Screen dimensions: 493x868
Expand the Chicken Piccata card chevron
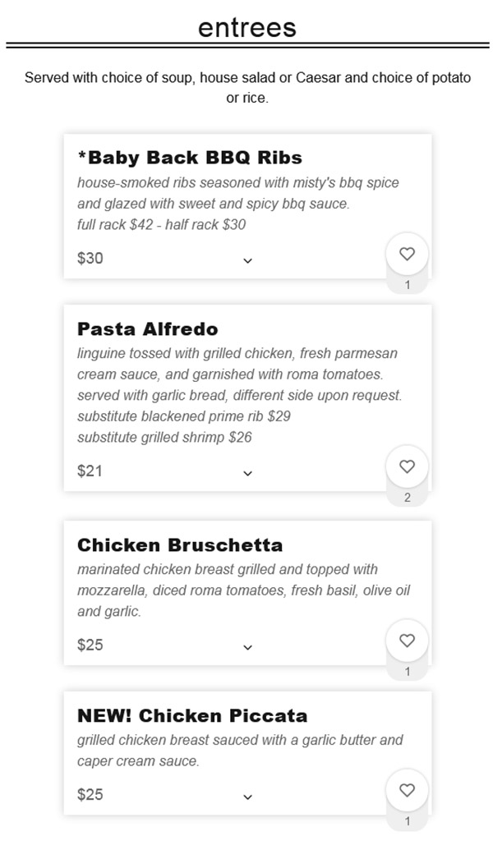(x=247, y=797)
